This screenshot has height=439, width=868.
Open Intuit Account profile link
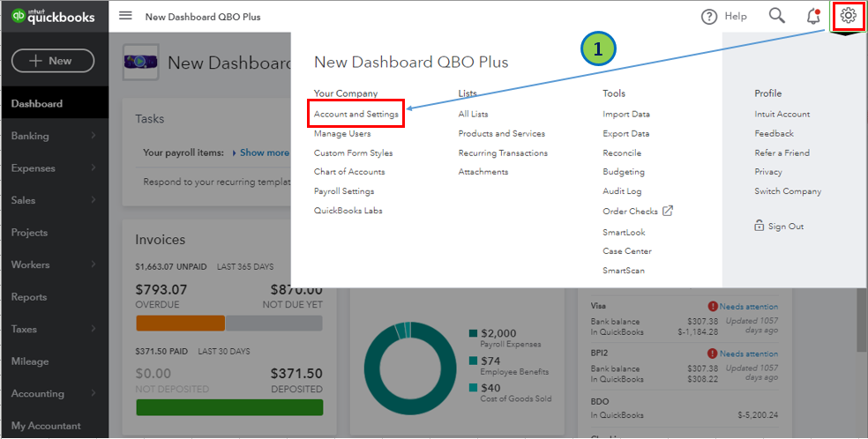(782, 114)
